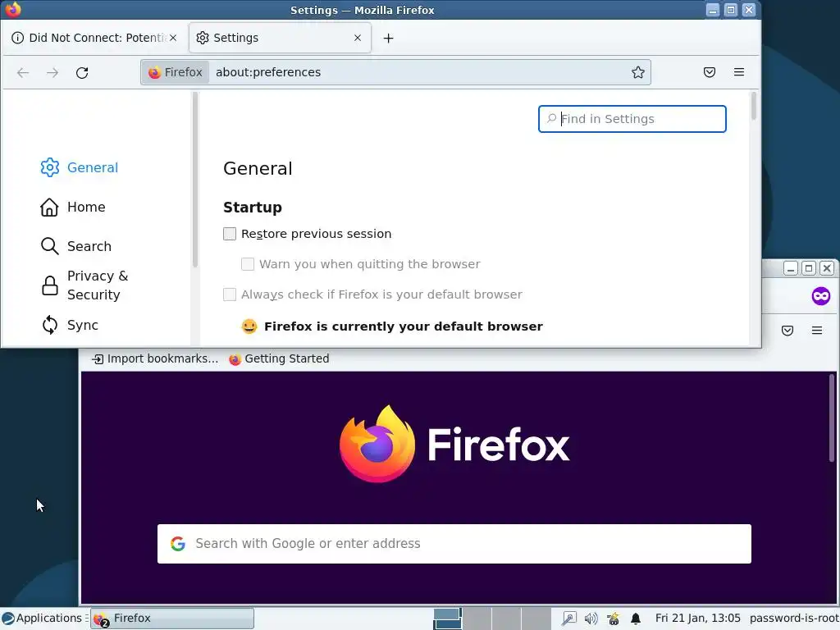Toggle Always check if Firefox is default browser
The width and height of the screenshot is (840, 630).
coord(230,294)
